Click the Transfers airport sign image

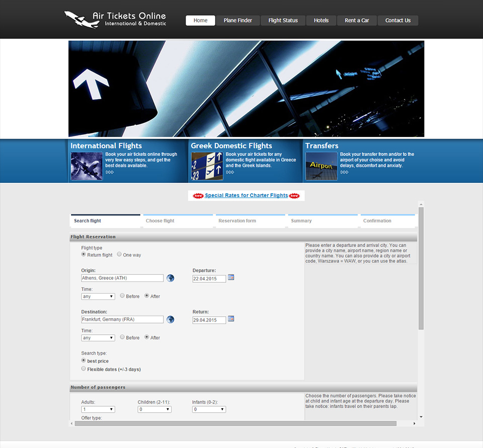pos(321,166)
